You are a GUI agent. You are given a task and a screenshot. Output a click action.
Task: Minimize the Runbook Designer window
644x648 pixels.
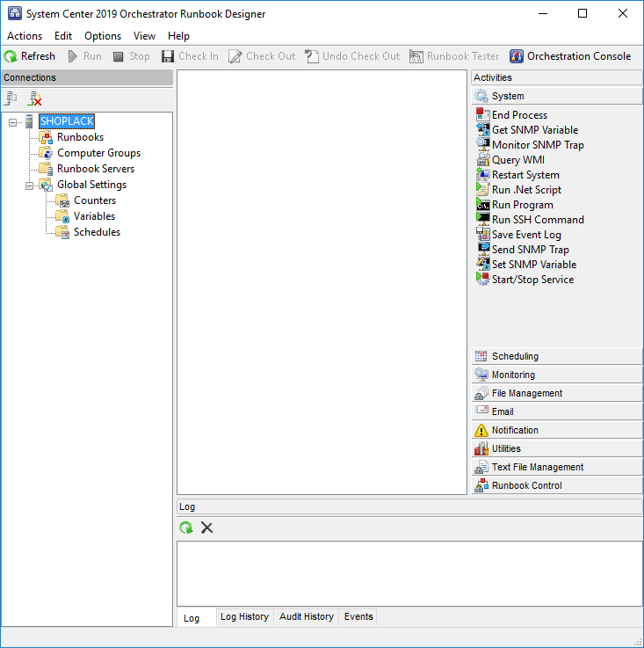(x=543, y=14)
